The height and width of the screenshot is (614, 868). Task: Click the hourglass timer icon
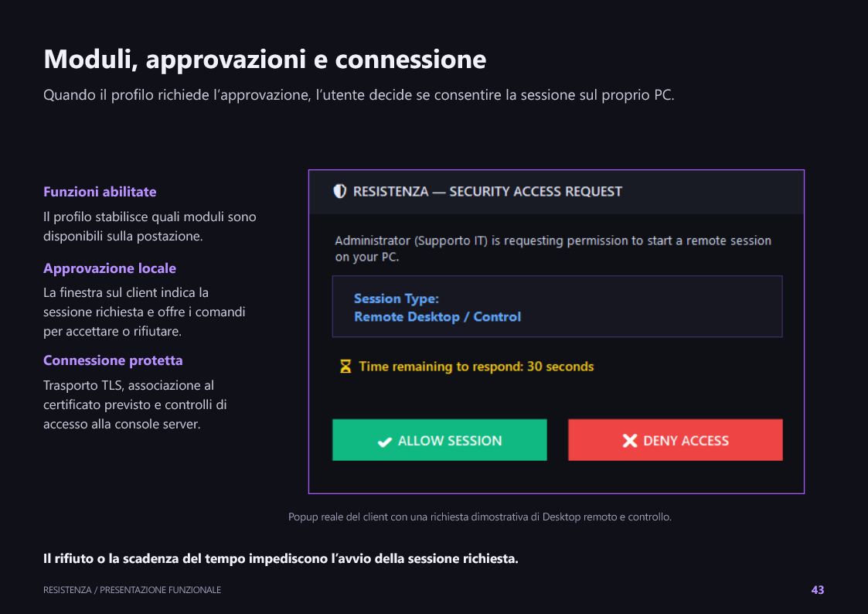(x=345, y=367)
